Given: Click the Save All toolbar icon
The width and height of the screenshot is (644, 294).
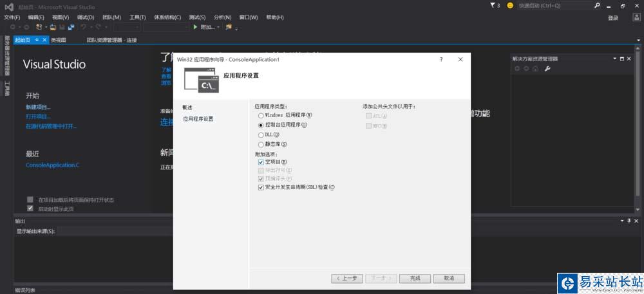Looking at the screenshot, I should pos(71,27).
